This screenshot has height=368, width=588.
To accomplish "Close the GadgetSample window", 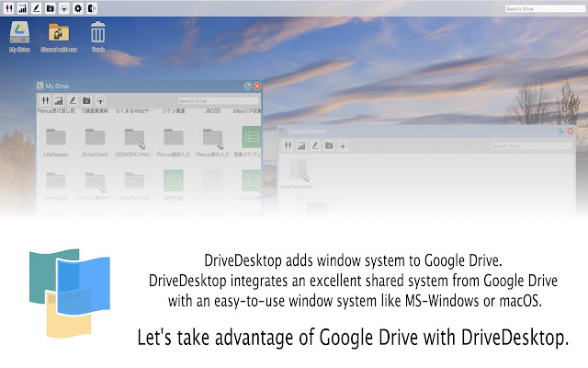I will click(571, 131).
